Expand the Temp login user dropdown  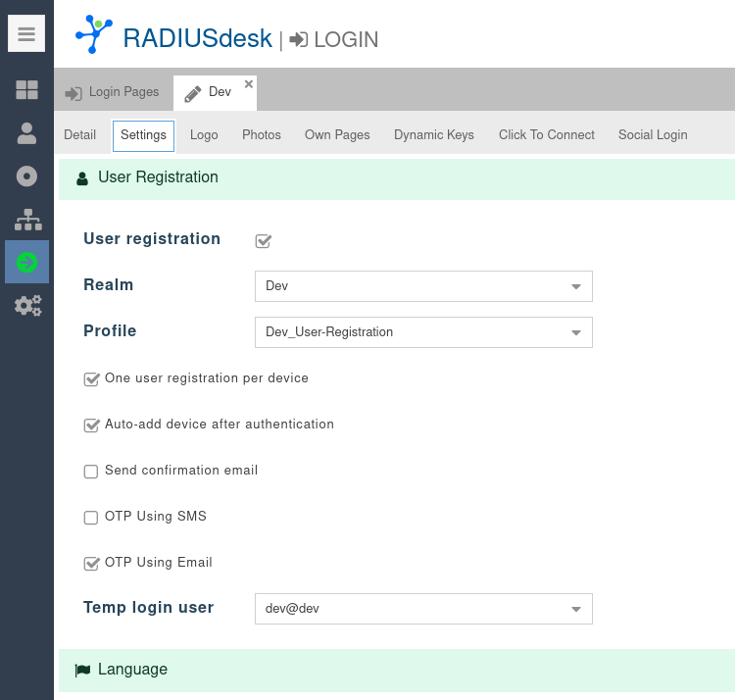click(575, 609)
